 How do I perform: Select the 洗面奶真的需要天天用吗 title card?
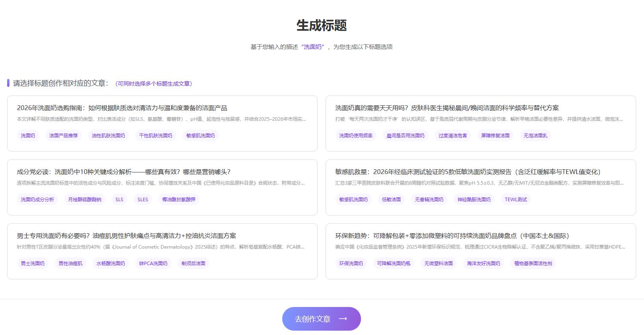coord(481,124)
